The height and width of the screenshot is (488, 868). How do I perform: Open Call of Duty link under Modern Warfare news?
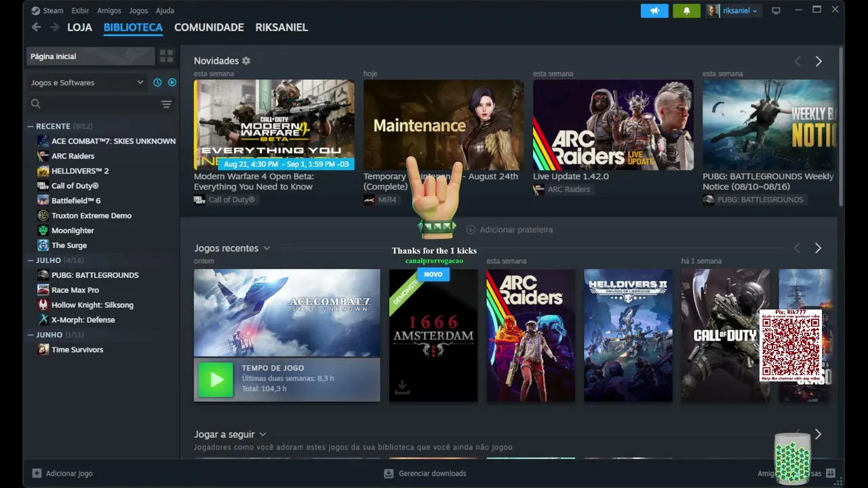point(224,200)
